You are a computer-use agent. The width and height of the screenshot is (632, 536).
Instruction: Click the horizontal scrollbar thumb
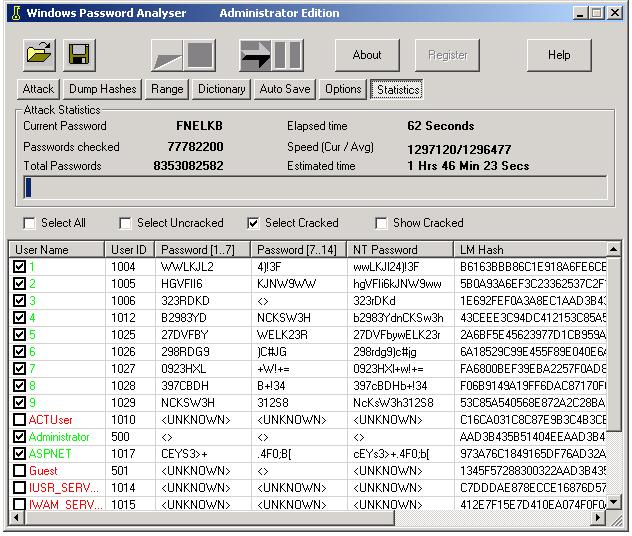point(208,518)
